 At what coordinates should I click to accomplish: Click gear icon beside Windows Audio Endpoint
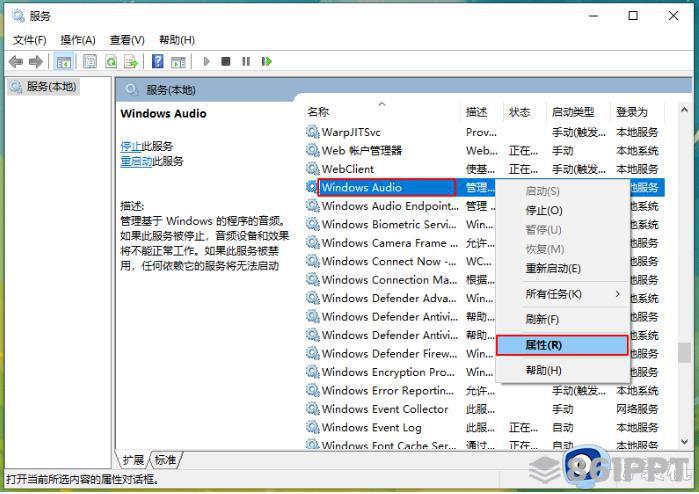[312, 206]
